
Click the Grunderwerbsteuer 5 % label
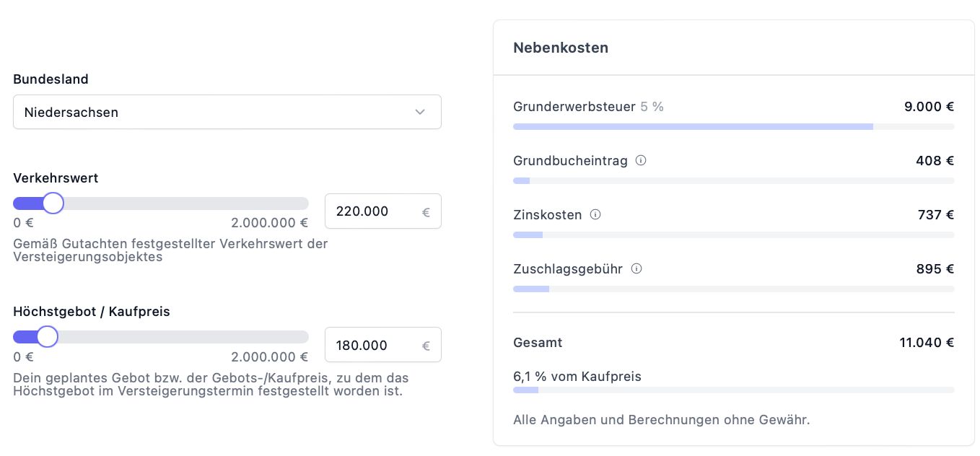[x=588, y=107]
